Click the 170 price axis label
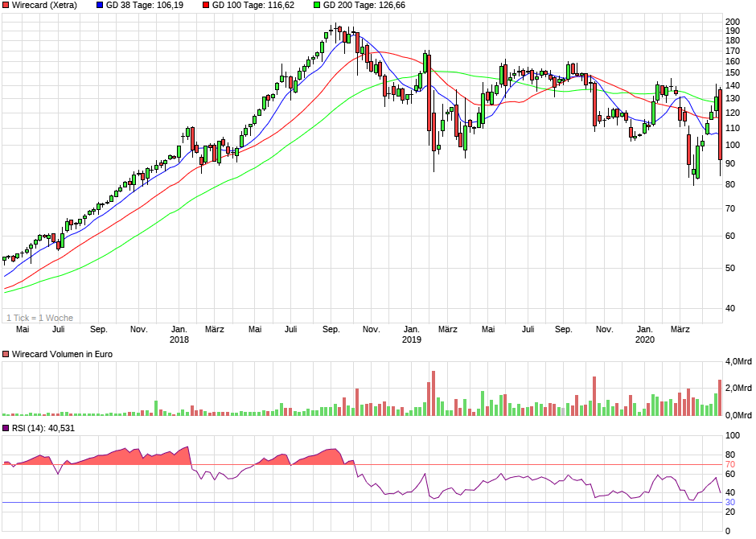 [x=733, y=51]
